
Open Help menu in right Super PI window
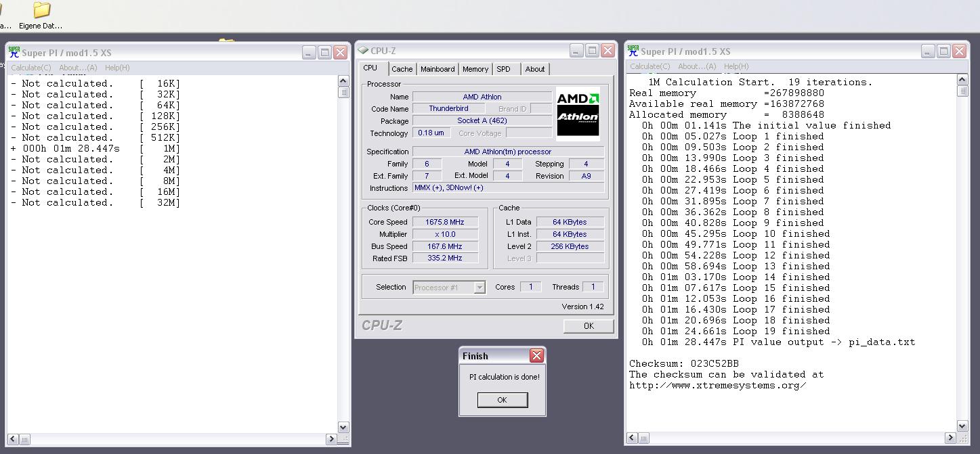coord(736,66)
